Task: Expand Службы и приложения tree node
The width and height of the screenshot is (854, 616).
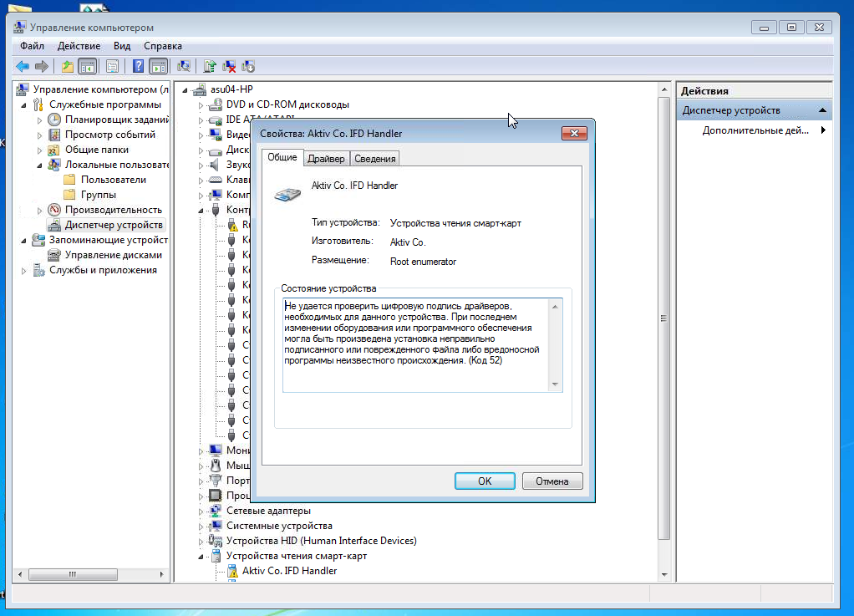Action: [x=24, y=270]
